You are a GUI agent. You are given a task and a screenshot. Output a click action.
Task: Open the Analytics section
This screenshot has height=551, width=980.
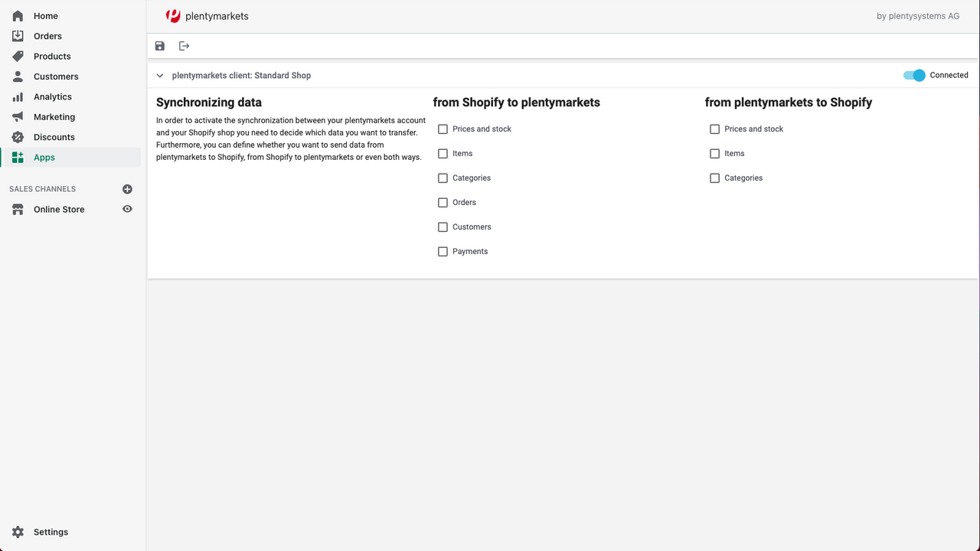pos(52,96)
